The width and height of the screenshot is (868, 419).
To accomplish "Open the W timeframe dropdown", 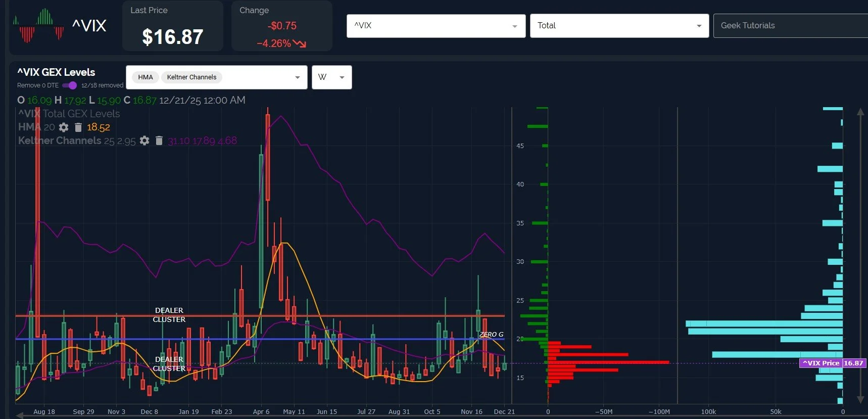I will (331, 77).
